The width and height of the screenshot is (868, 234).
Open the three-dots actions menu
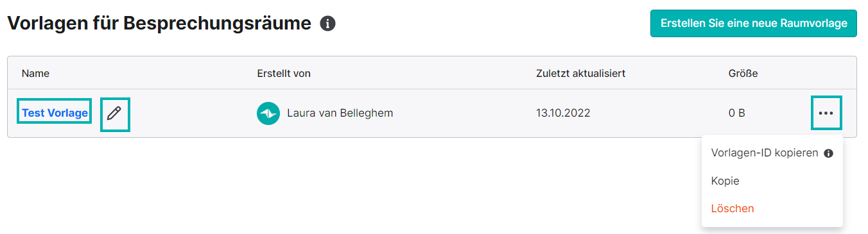tap(826, 113)
